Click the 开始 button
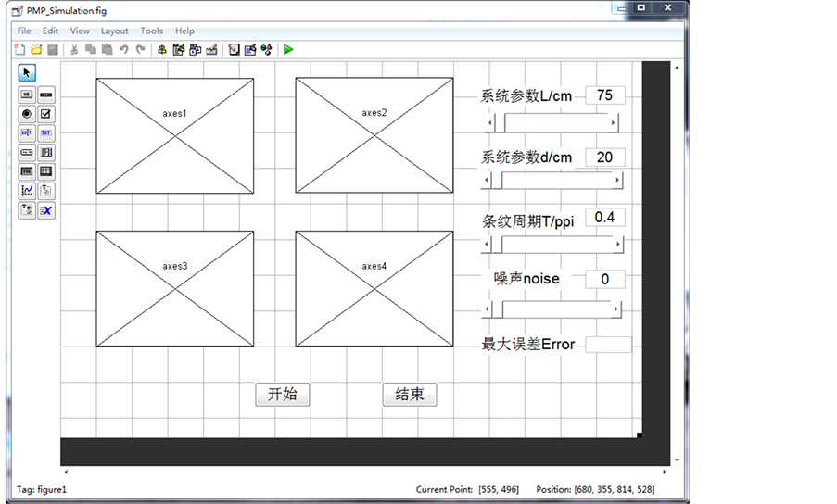This screenshot has width=837, height=504. [x=283, y=395]
